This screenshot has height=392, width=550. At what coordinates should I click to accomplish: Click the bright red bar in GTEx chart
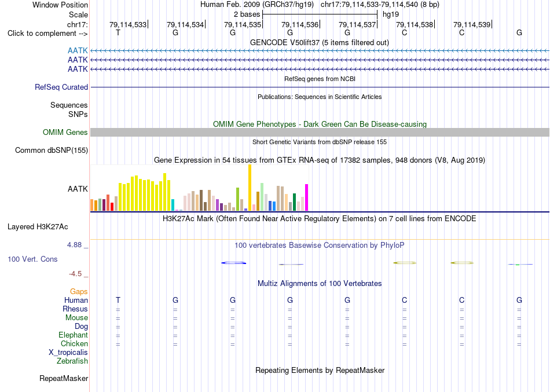coord(112,207)
